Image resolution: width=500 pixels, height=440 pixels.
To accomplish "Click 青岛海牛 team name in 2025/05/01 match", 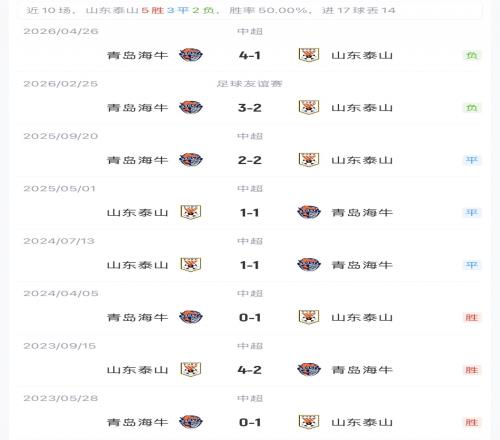I will (x=362, y=212).
